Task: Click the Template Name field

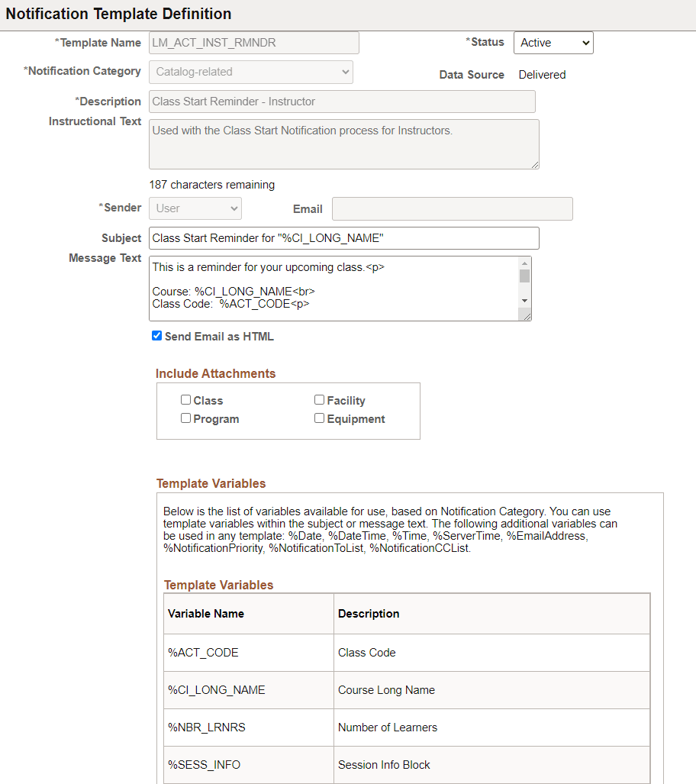Action: point(253,43)
